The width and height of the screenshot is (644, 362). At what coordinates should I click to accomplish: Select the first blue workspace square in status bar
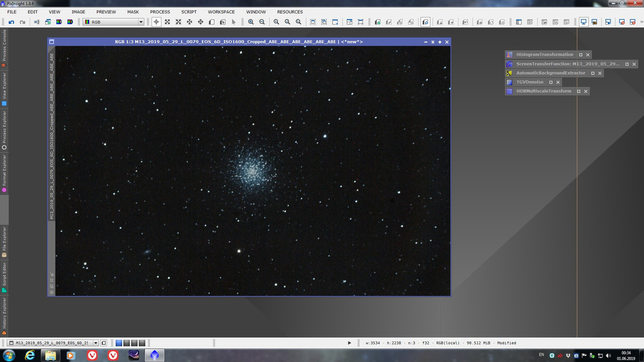[119, 343]
